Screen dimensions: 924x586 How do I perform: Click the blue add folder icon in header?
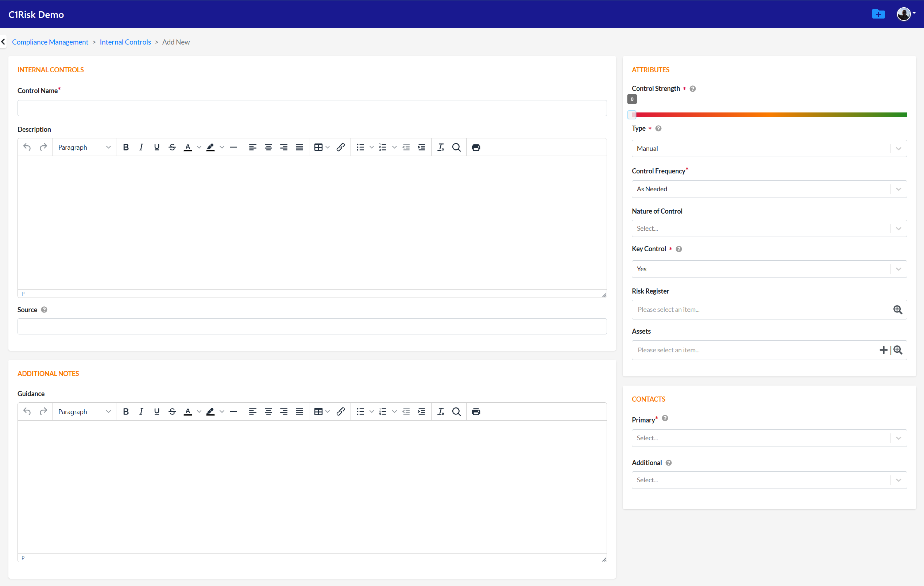878,14
